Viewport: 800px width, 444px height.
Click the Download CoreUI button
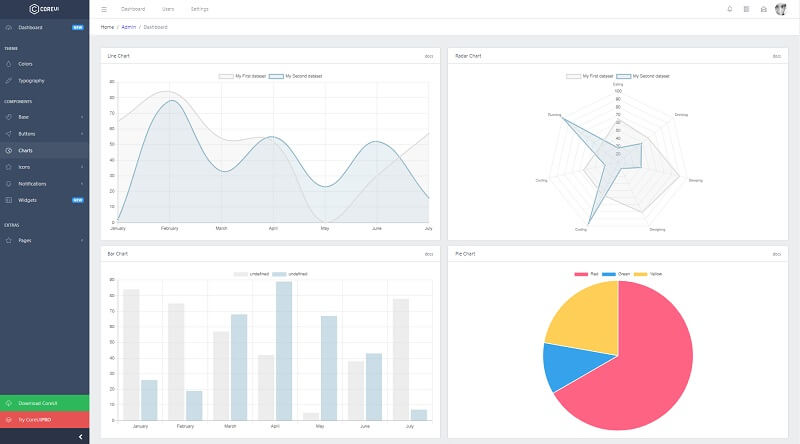(x=44, y=403)
